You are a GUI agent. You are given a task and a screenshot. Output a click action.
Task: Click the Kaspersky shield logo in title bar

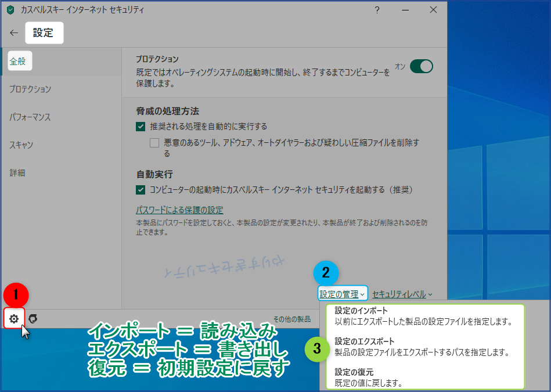coord(10,10)
